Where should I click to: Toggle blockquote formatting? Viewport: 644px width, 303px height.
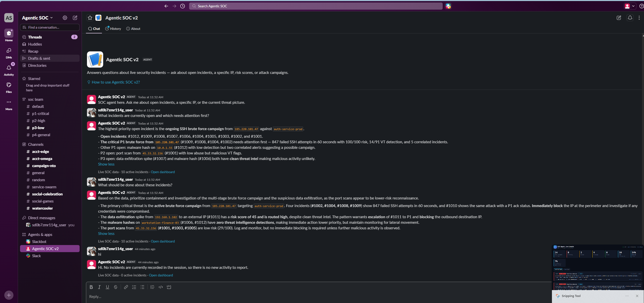[x=152, y=287]
